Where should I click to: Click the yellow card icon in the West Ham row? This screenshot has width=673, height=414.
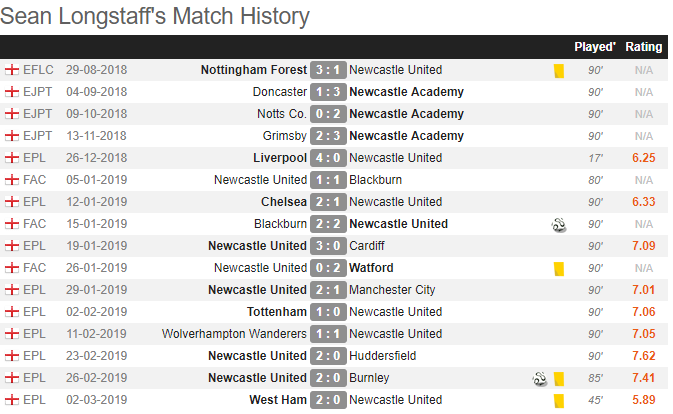click(559, 401)
